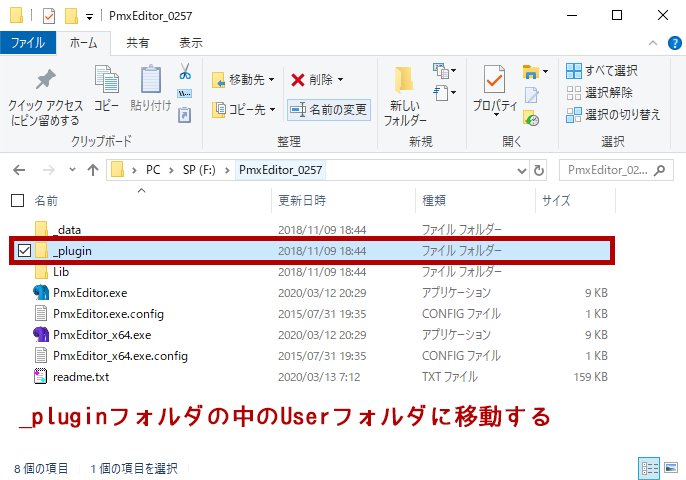Click the readme.txt file icon

pyautogui.click(x=41, y=377)
